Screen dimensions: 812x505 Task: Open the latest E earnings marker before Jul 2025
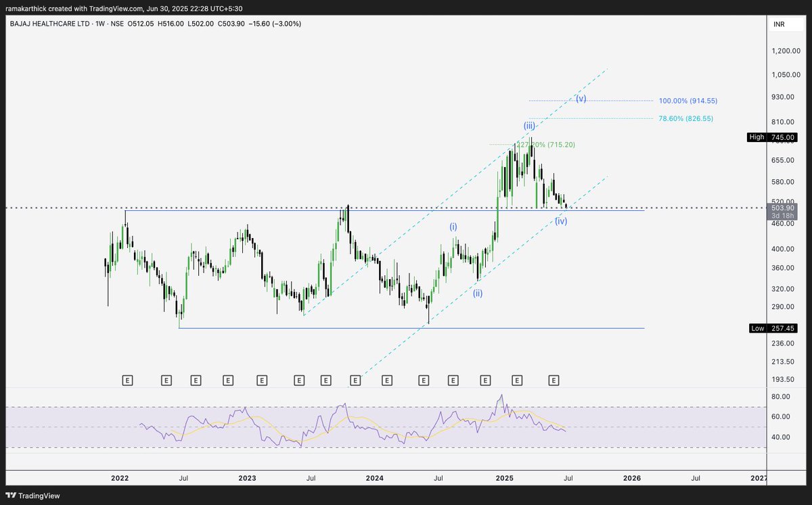pos(554,381)
